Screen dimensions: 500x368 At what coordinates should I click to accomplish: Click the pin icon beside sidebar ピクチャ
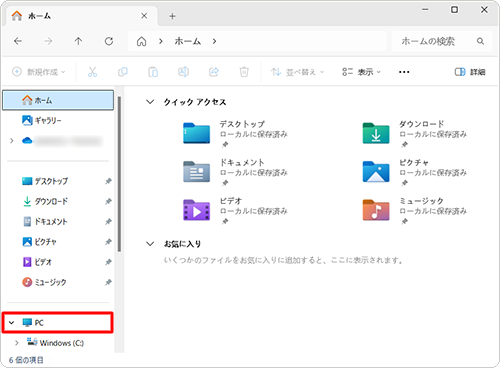[108, 242]
